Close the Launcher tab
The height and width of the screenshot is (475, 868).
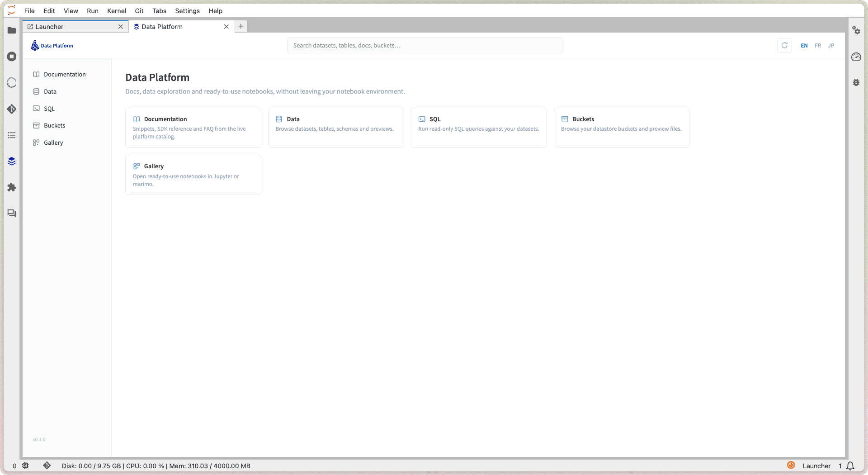click(x=121, y=27)
